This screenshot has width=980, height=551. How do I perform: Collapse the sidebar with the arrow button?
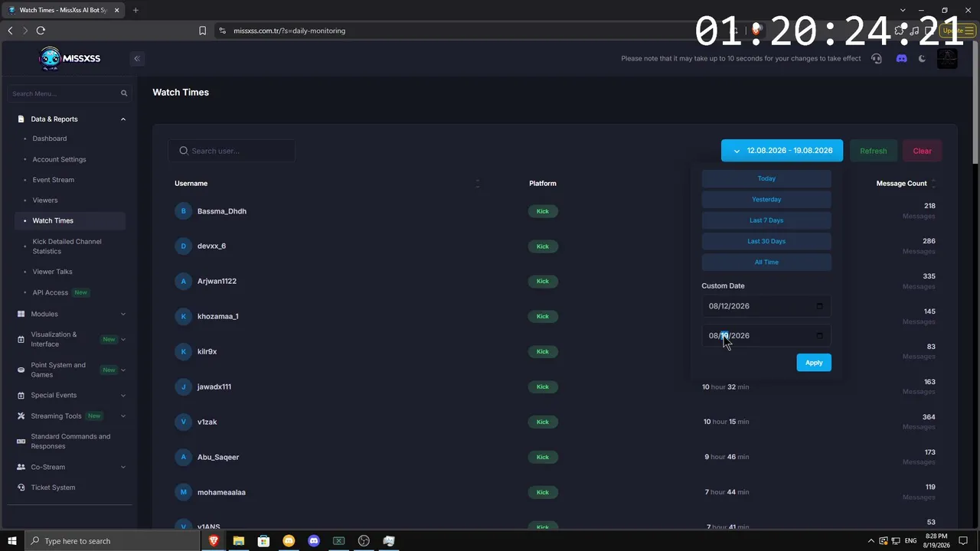point(137,58)
